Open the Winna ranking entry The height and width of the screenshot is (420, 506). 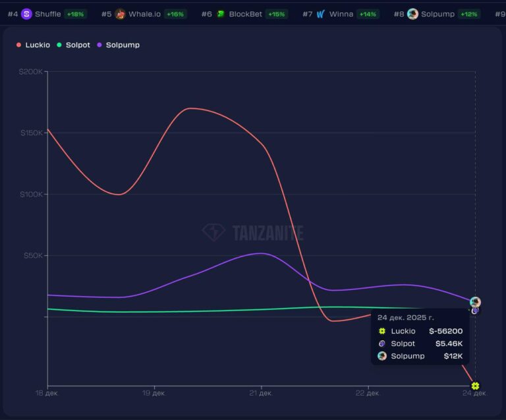[x=341, y=14]
